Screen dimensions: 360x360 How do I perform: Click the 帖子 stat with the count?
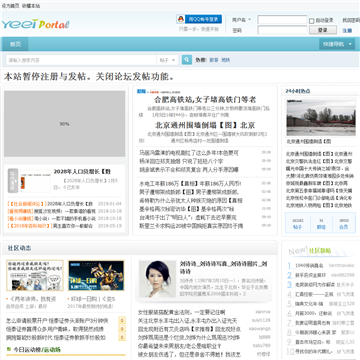point(297,224)
